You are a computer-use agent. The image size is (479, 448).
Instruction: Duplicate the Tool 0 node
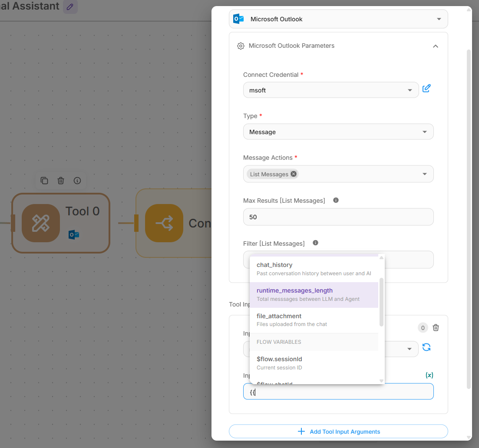[x=44, y=181]
